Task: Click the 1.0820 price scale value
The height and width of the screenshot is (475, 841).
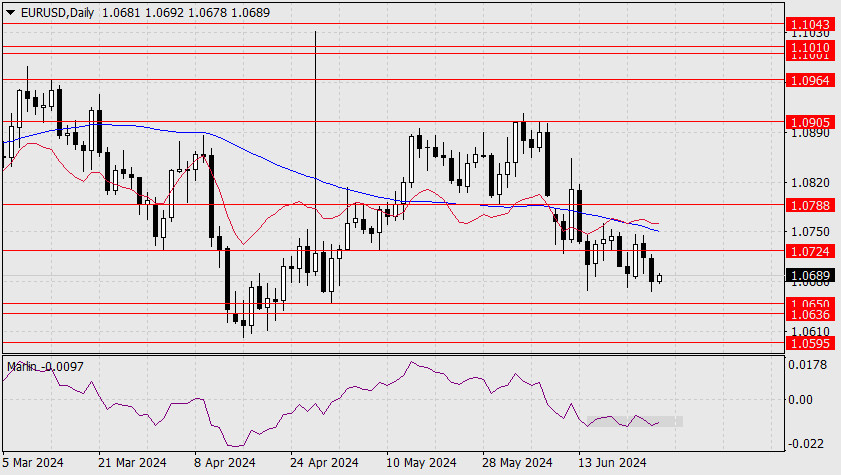Action: (810, 183)
